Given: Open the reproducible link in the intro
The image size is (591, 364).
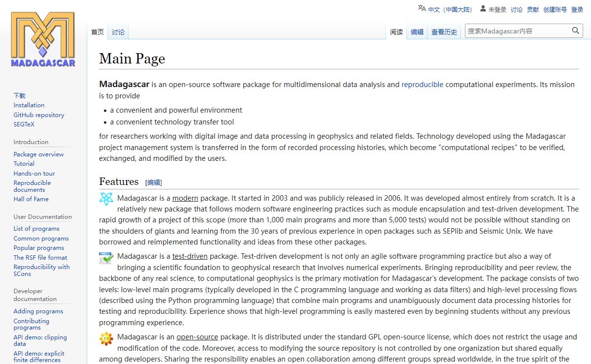Looking at the screenshot, I should click(423, 85).
